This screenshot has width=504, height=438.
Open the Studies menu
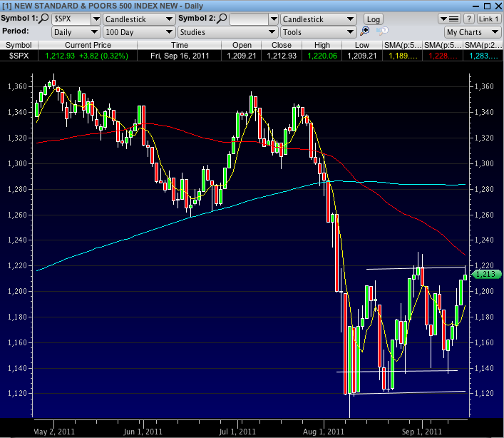227,32
